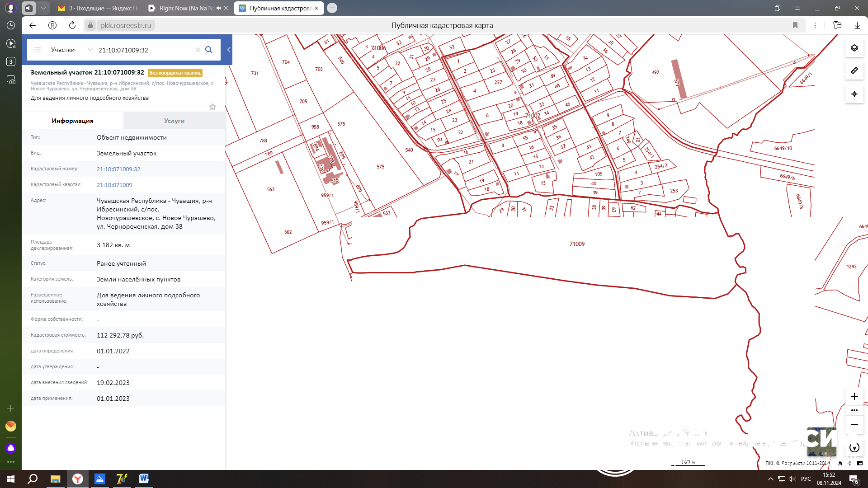Select the Информация tab
Image resolution: width=868 pixels, height=488 pixels.
[72, 121]
